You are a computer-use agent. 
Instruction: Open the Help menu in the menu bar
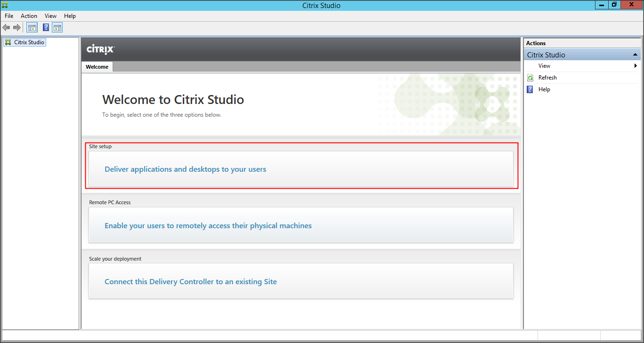point(70,16)
